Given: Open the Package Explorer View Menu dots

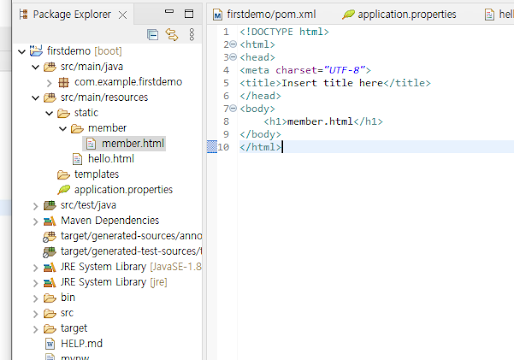Looking at the screenshot, I should coord(192,34).
